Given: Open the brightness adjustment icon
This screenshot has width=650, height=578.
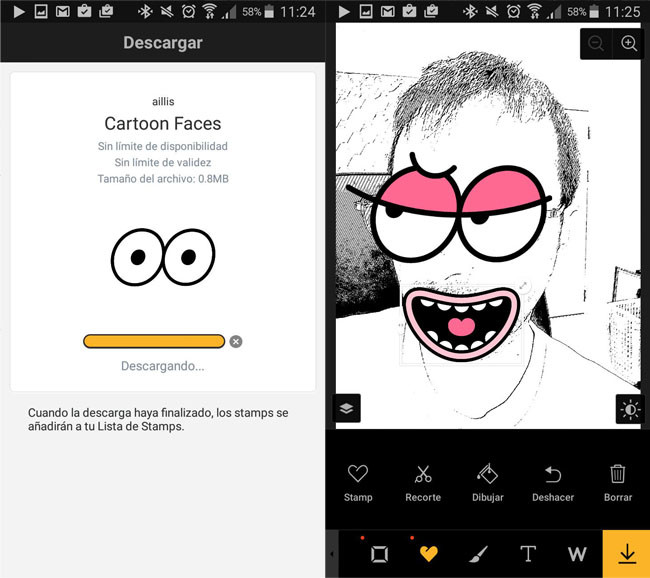Looking at the screenshot, I should coord(630,409).
